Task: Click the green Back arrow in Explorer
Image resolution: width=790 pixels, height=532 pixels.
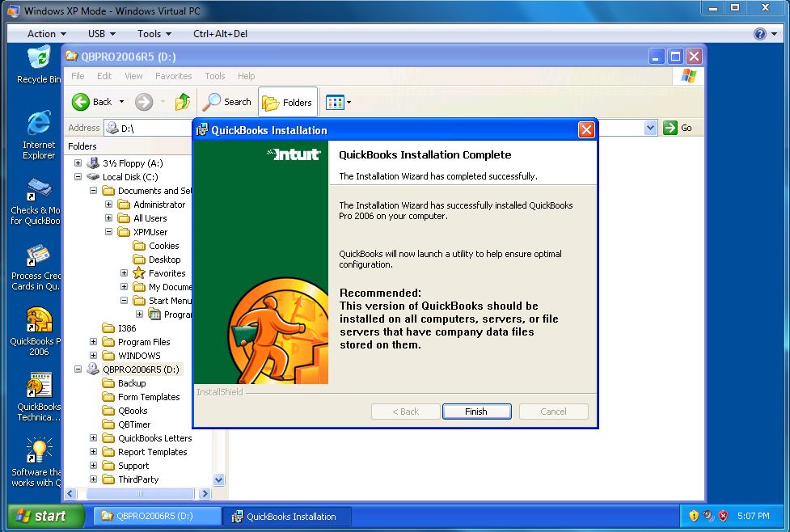Action: tap(81, 102)
